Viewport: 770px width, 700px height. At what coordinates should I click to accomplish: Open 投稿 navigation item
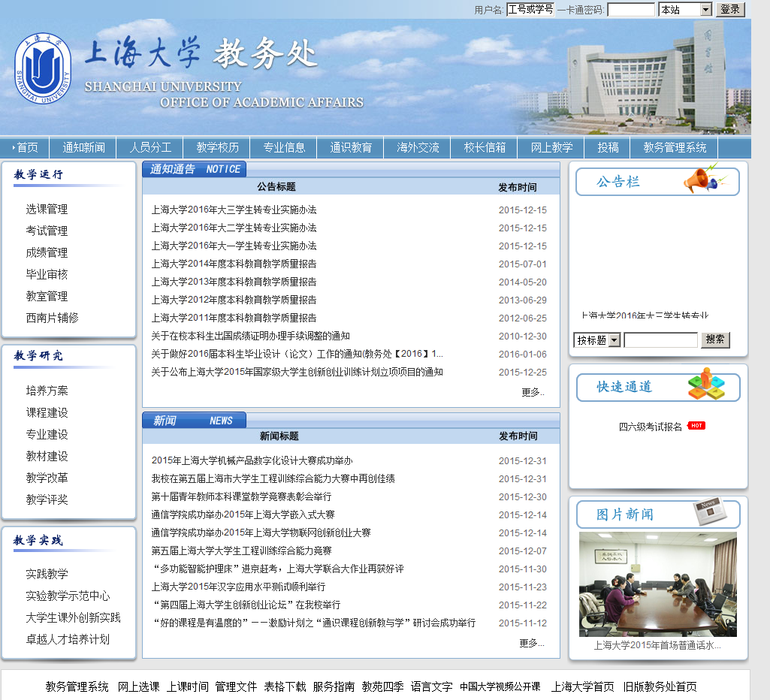point(608,147)
